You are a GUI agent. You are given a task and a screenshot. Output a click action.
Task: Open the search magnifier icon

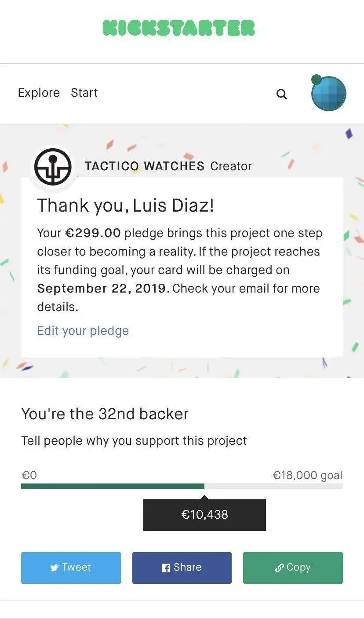[282, 94]
